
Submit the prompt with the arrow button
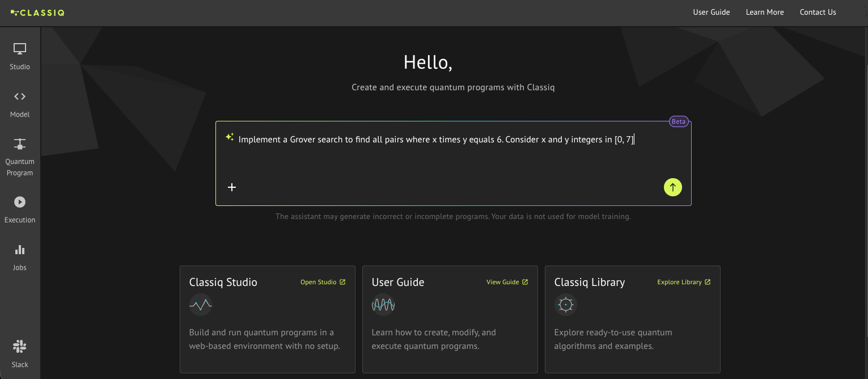(x=673, y=187)
